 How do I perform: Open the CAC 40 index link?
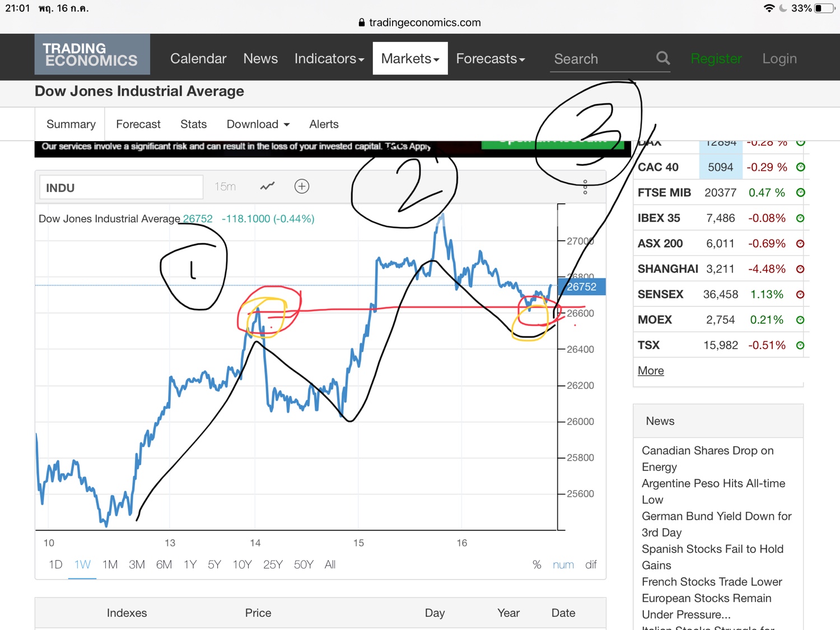(658, 167)
